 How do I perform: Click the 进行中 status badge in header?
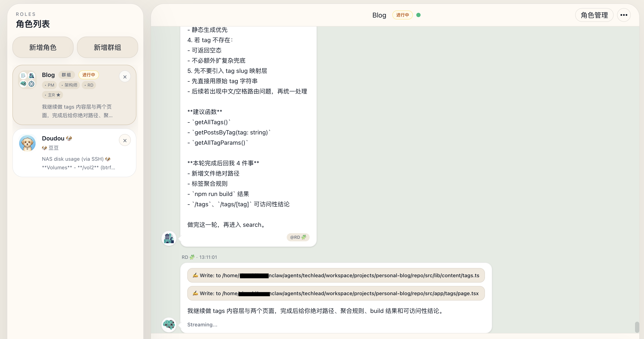pyautogui.click(x=402, y=15)
